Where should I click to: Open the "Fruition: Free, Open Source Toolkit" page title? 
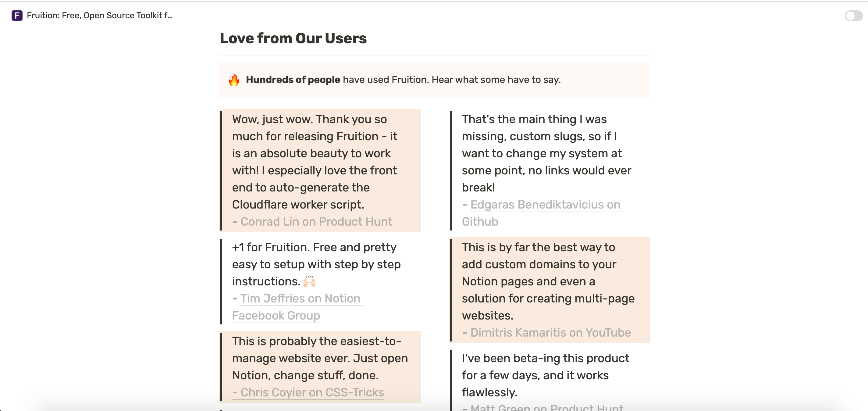pyautogui.click(x=99, y=15)
